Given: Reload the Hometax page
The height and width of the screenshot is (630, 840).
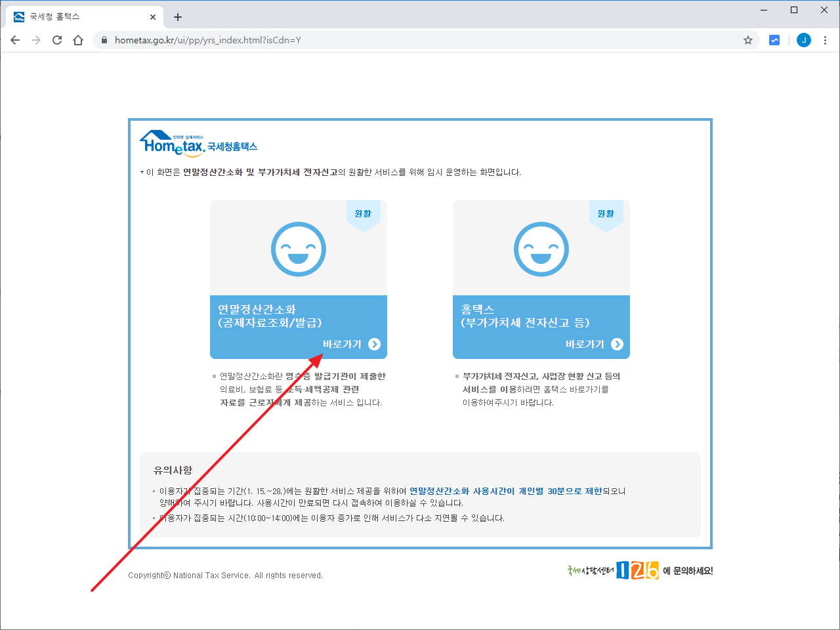Looking at the screenshot, I should pos(57,40).
